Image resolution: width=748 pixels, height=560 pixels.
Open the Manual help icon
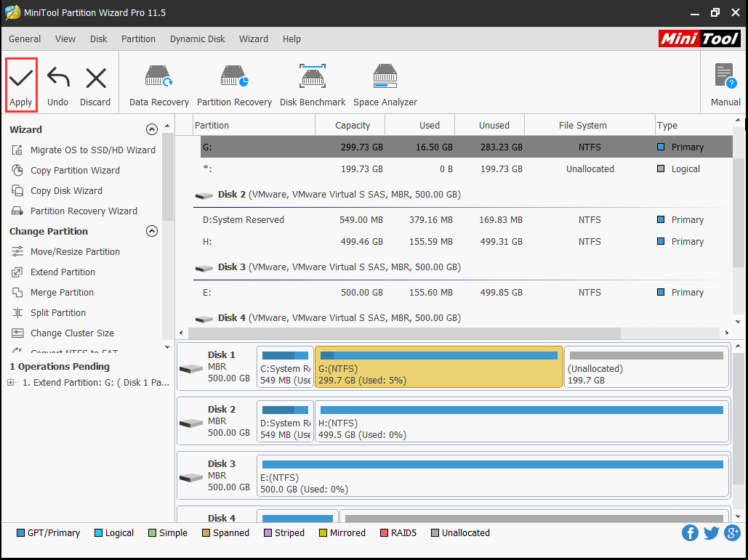[x=725, y=86]
